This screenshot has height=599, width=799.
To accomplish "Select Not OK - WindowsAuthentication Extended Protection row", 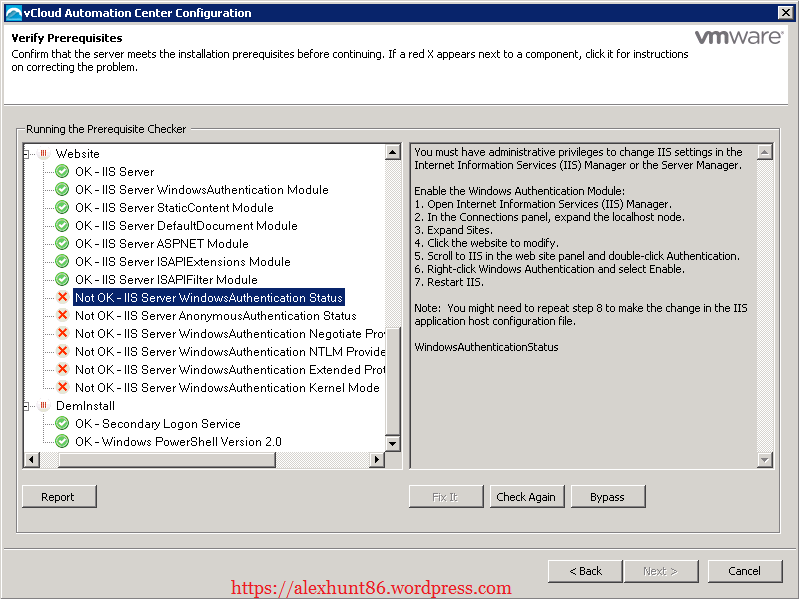I will [229, 370].
